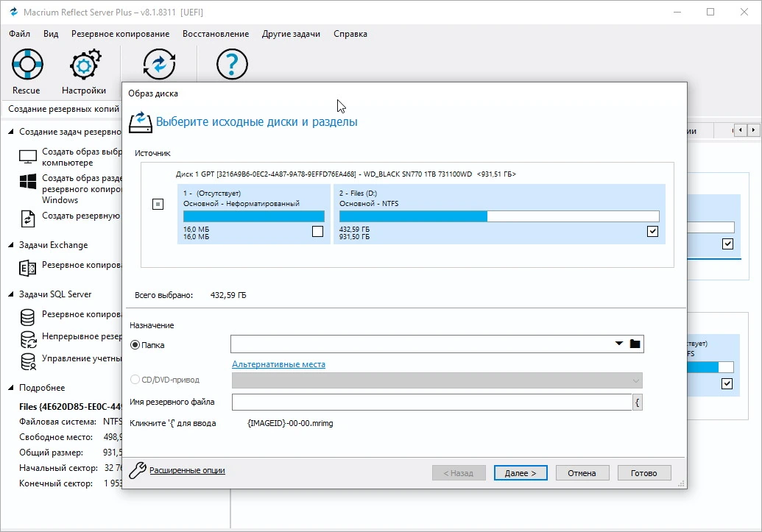
Task: Click inside the Папка path field
Action: coord(421,344)
